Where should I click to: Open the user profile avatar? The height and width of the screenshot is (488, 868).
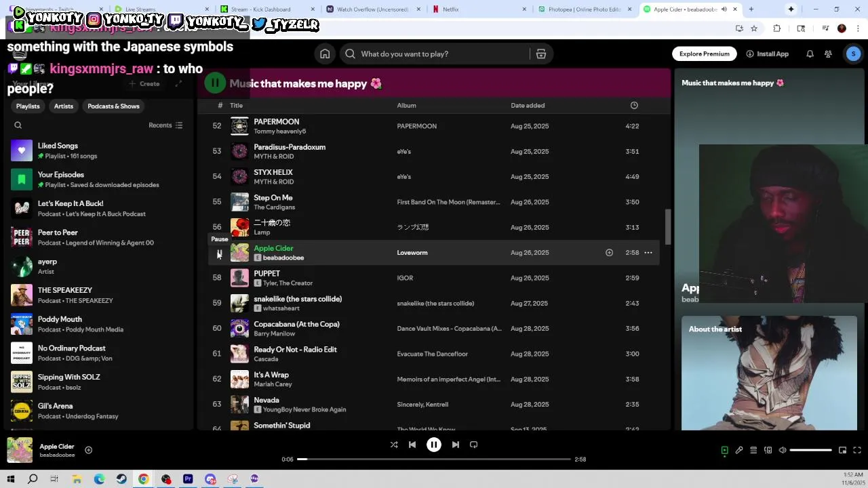[853, 54]
